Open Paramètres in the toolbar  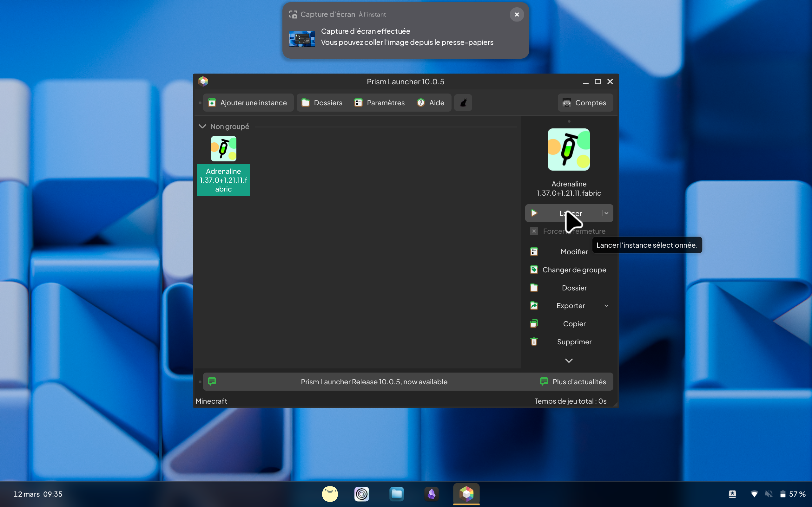[380, 103]
